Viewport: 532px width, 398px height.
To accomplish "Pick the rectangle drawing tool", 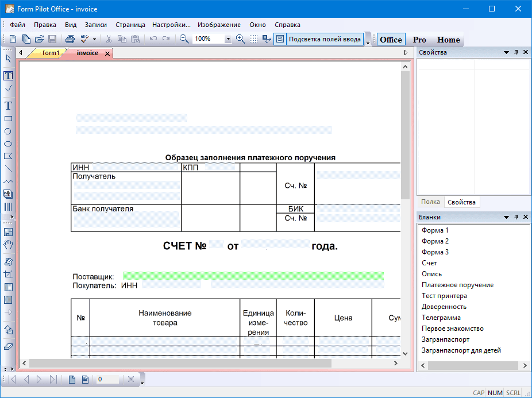I will (8, 119).
